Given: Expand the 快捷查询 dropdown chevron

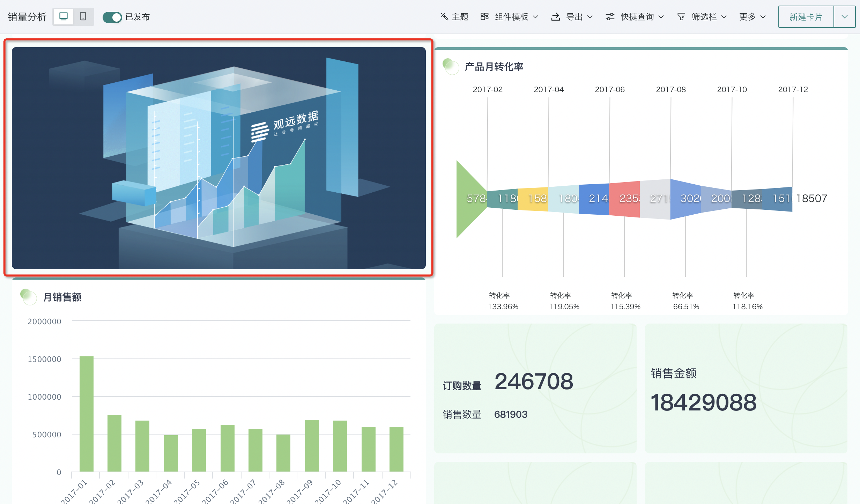Looking at the screenshot, I should [661, 17].
